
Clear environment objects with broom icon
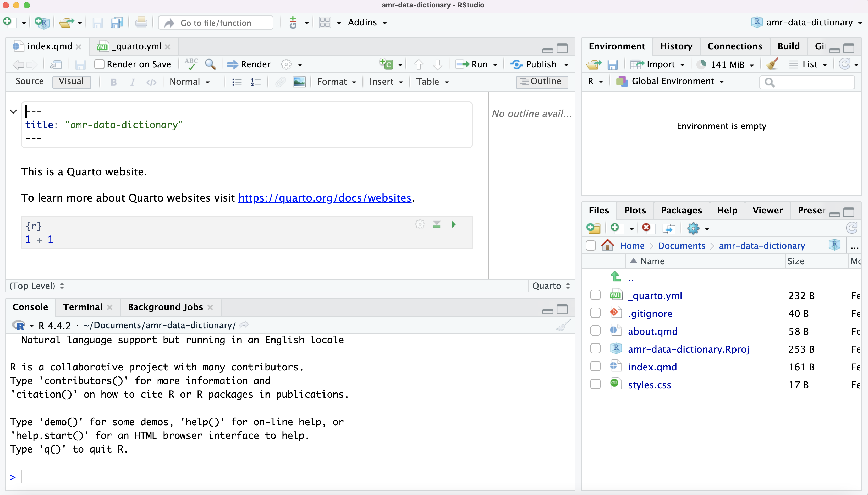(x=772, y=64)
